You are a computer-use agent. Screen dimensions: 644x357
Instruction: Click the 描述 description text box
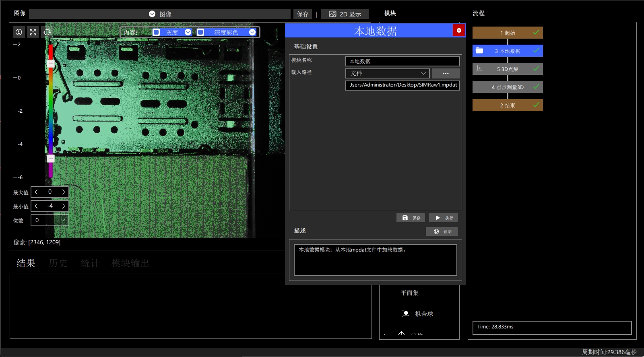(x=376, y=260)
